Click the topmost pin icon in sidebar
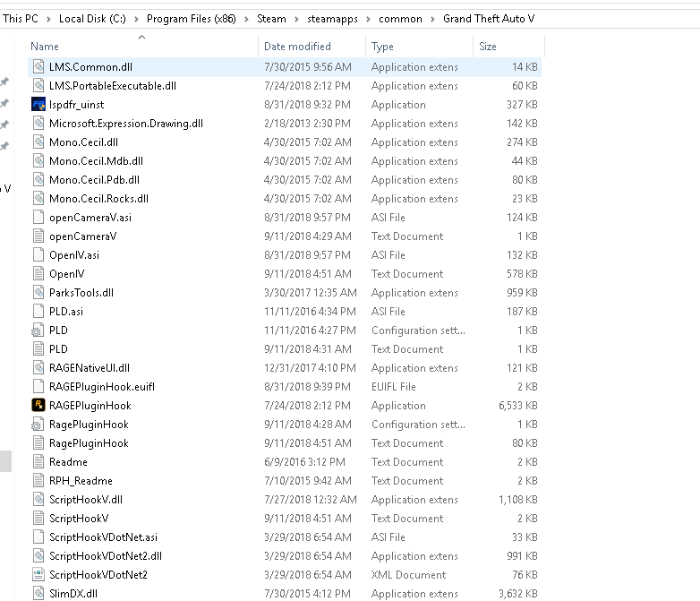 (4, 82)
